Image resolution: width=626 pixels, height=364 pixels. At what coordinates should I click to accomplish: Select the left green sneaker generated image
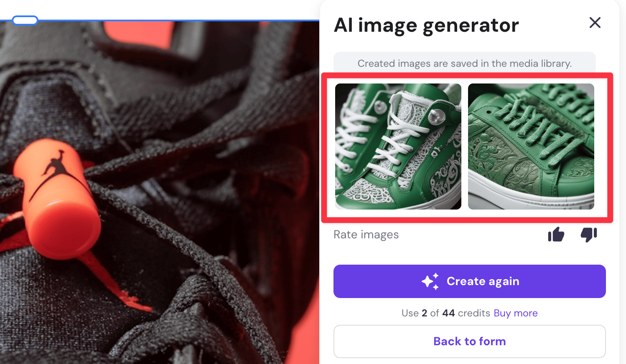398,147
